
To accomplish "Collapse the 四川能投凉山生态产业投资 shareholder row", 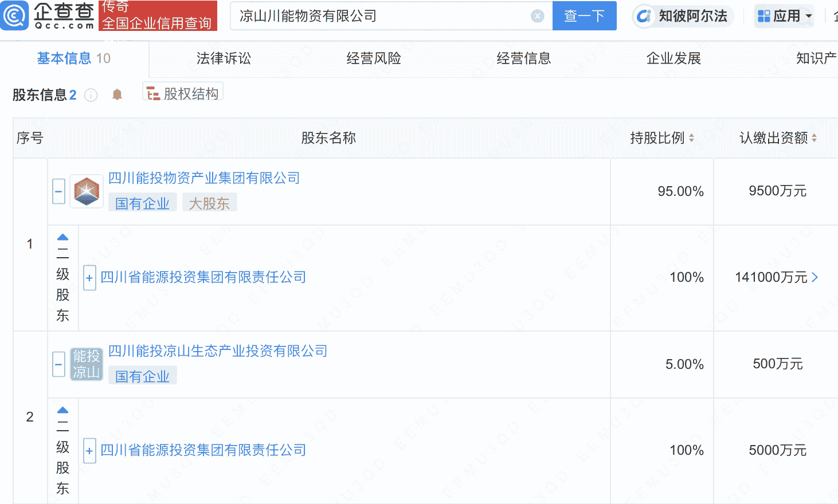I will click(58, 364).
